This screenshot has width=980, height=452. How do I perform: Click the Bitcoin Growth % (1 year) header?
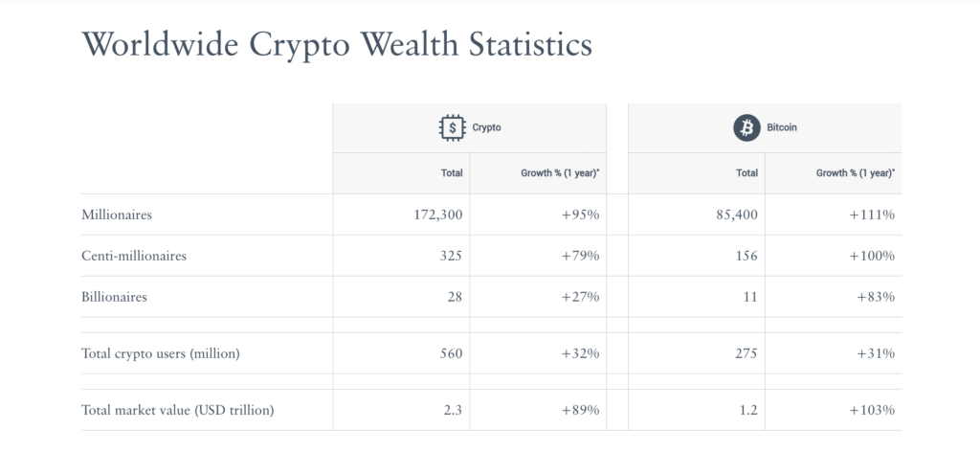tap(855, 173)
